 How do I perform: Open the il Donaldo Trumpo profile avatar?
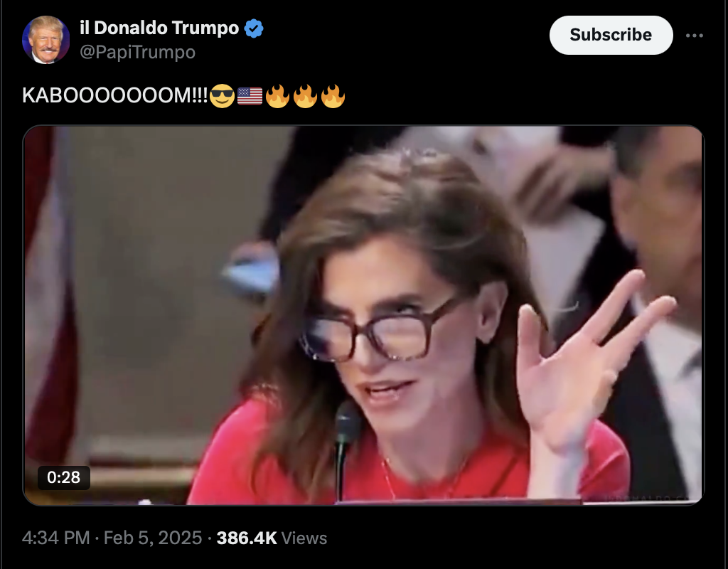click(45, 40)
